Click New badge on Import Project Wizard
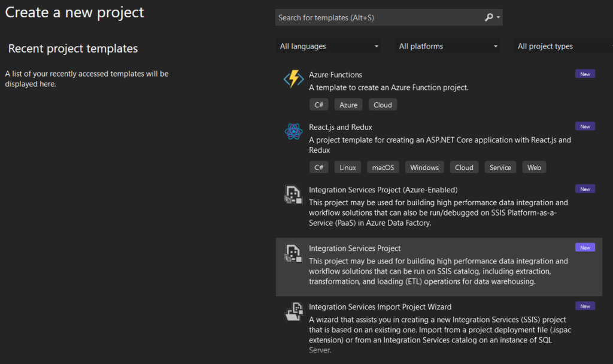 (x=585, y=306)
